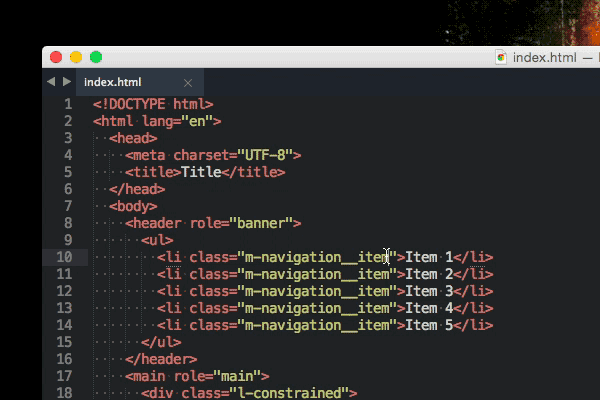This screenshot has height=400, width=600.
Task: Minimize the window with yellow button
Action: [76, 57]
